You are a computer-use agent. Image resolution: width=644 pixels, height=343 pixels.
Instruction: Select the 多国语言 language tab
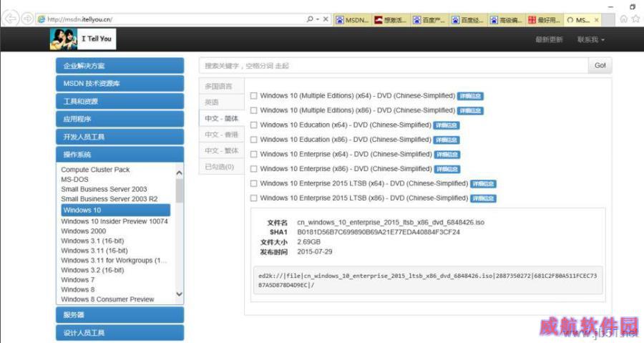click(221, 86)
